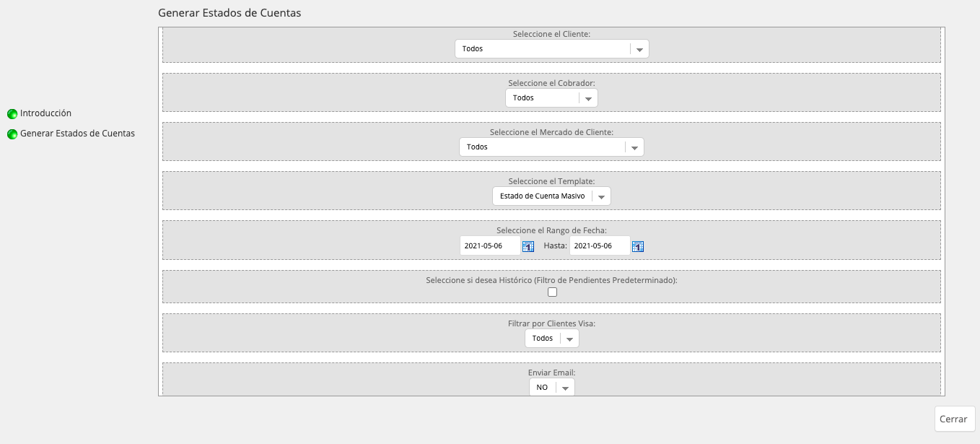Click the green icon beside Generar Estados de Cuentas
The width and height of the screenshot is (980, 444).
click(12, 134)
